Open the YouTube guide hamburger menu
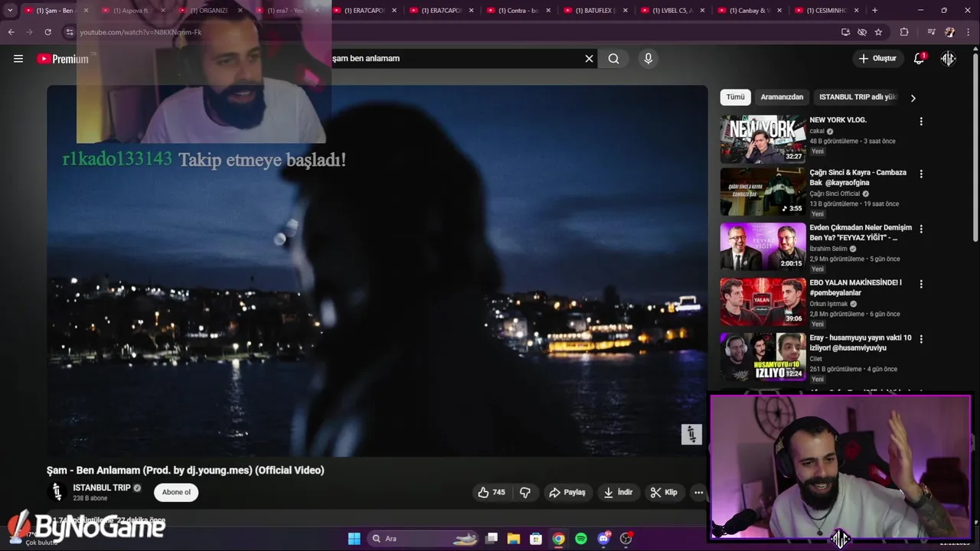Image resolution: width=980 pixels, height=551 pixels. (x=18, y=58)
